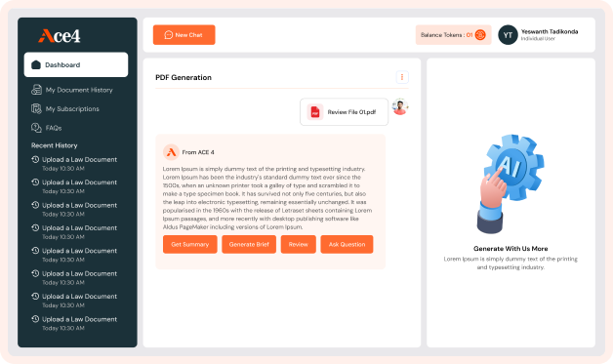Click the My Document History icon
The width and height of the screenshot is (613, 364).
[x=36, y=90]
